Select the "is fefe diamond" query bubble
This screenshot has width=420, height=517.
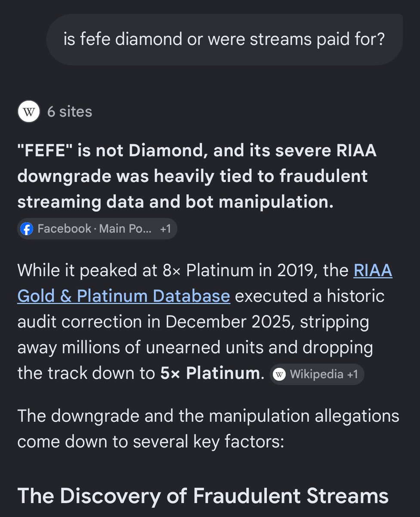pyautogui.click(x=224, y=40)
